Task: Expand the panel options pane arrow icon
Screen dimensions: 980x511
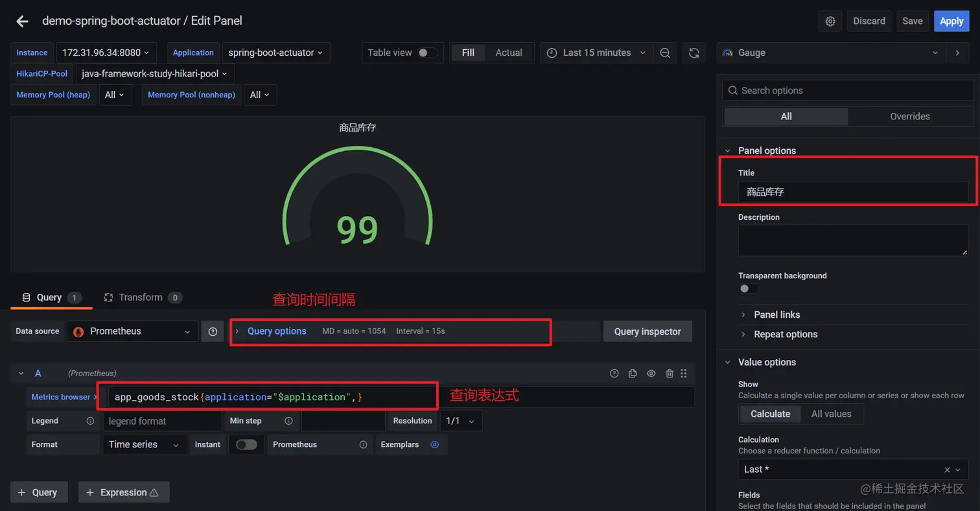Action: pyautogui.click(x=957, y=53)
